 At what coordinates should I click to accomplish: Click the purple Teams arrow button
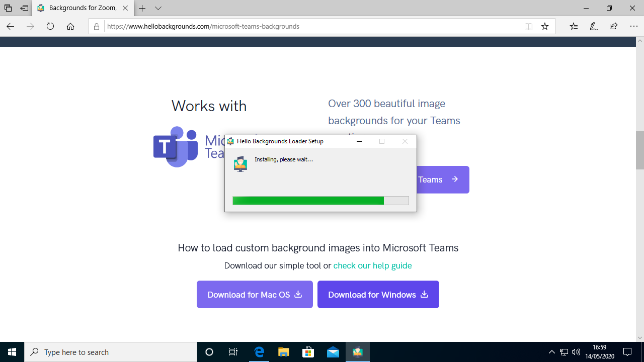[443, 179]
